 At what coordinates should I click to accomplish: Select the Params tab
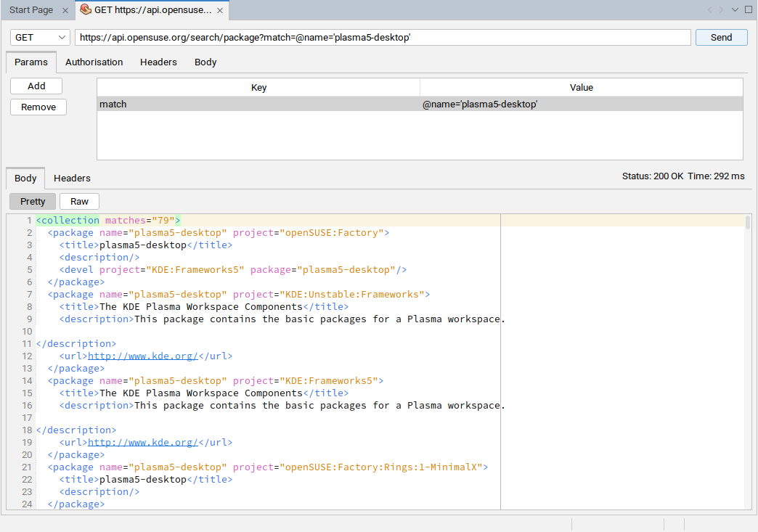[x=31, y=62]
